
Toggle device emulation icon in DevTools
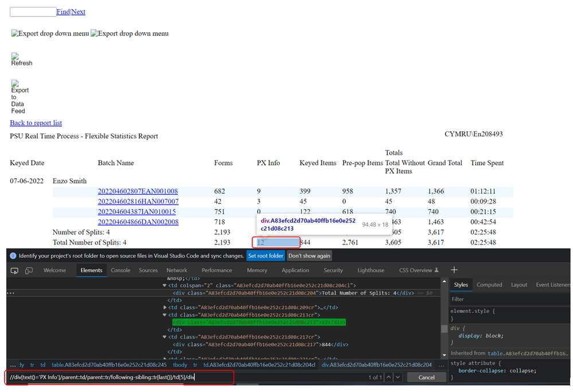[x=29, y=271]
